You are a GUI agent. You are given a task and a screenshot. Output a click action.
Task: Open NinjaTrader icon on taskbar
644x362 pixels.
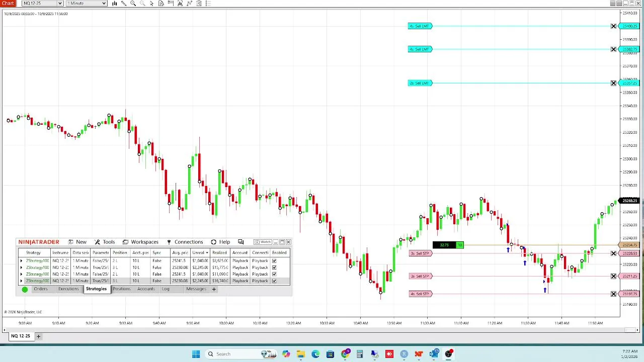(419, 354)
